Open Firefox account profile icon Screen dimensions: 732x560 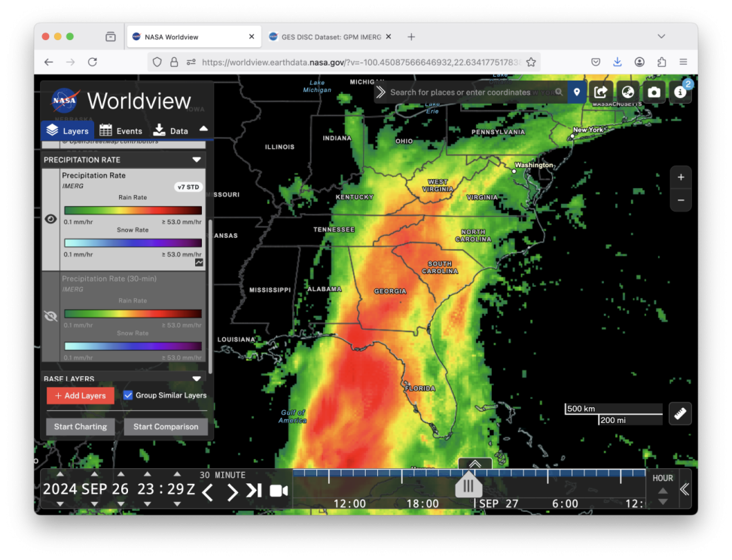(639, 62)
